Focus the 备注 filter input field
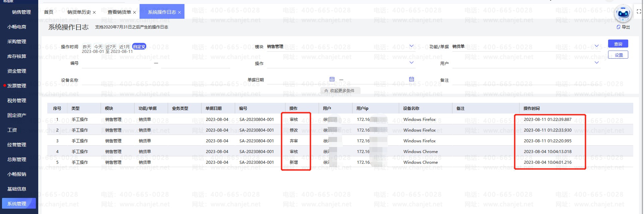Screen dimensions: 644x214 [526, 80]
